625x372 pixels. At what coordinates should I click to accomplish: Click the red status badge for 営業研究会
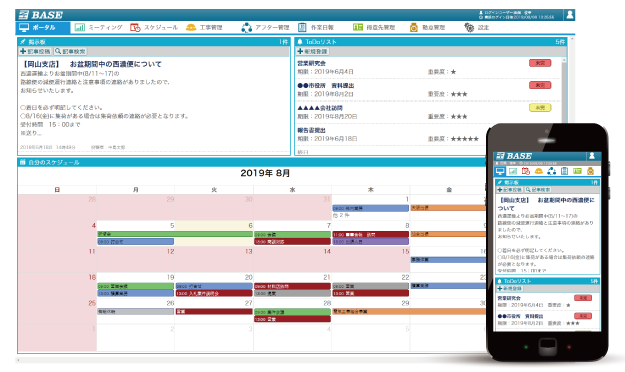pyautogui.click(x=540, y=63)
